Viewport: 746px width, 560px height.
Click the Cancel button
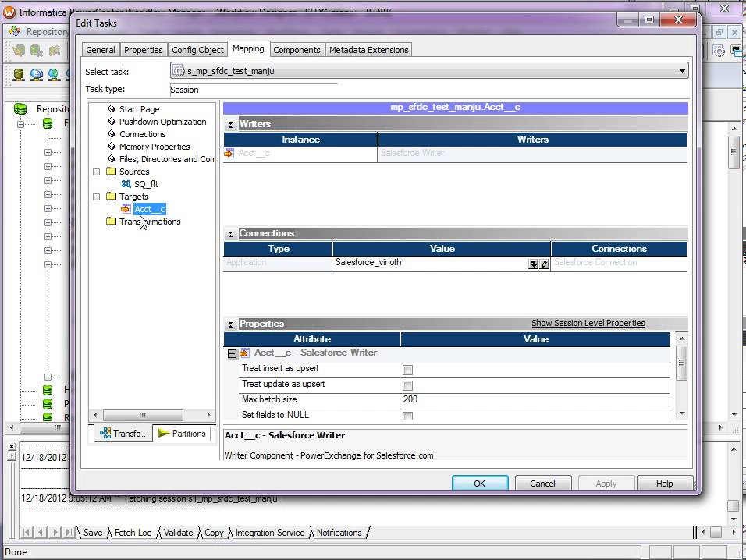tap(542, 483)
